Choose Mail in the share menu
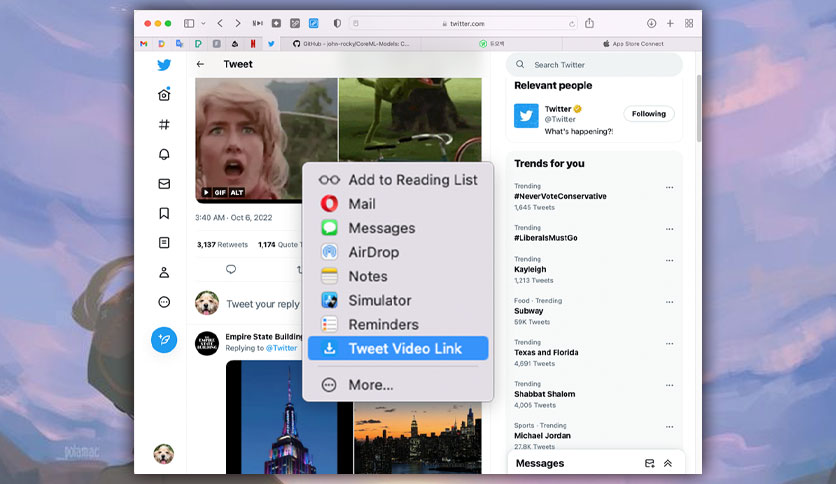836x484 pixels. pos(398,204)
